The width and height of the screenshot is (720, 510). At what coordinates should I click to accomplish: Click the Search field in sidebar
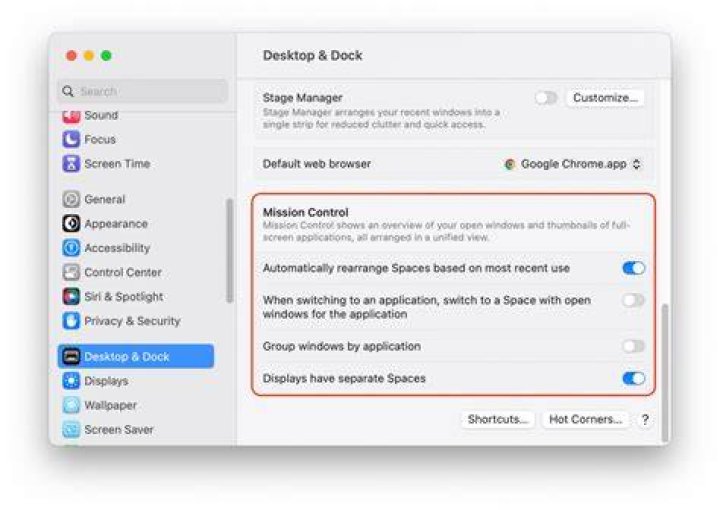coord(142,91)
